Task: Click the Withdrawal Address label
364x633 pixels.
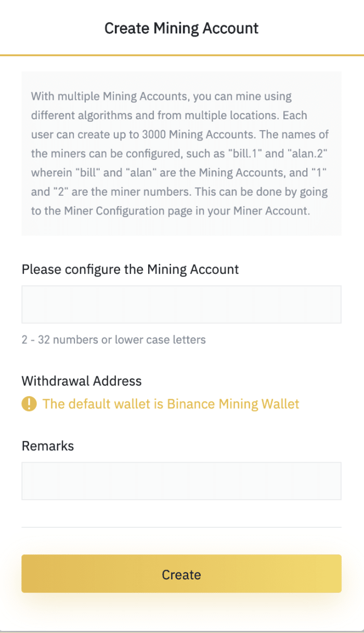Action: (x=82, y=381)
